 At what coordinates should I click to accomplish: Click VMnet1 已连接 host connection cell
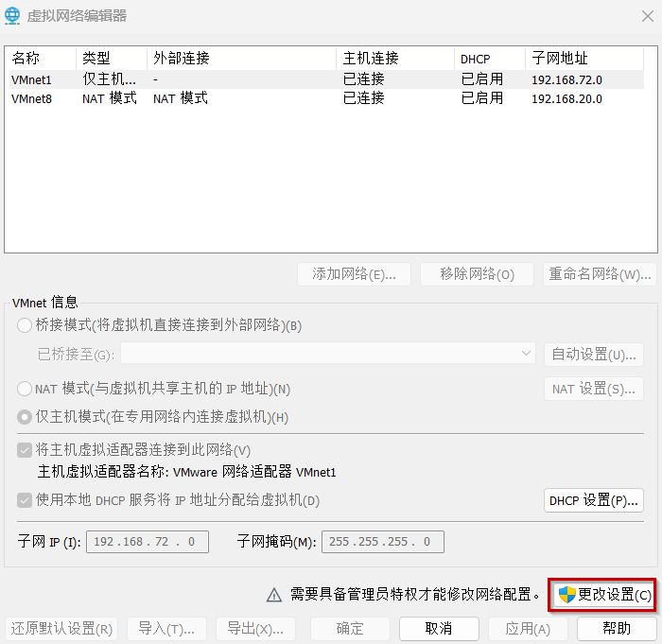(363, 79)
